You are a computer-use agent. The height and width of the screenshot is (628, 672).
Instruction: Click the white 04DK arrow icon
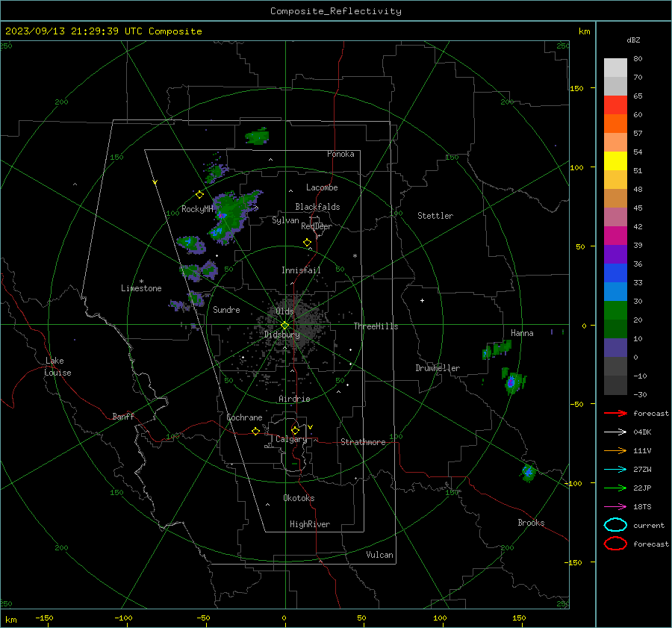click(x=615, y=432)
